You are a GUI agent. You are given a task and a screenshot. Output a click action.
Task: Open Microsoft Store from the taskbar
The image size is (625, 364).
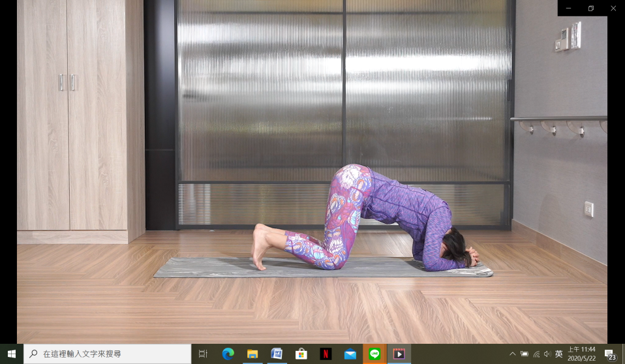pyautogui.click(x=301, y=354)
